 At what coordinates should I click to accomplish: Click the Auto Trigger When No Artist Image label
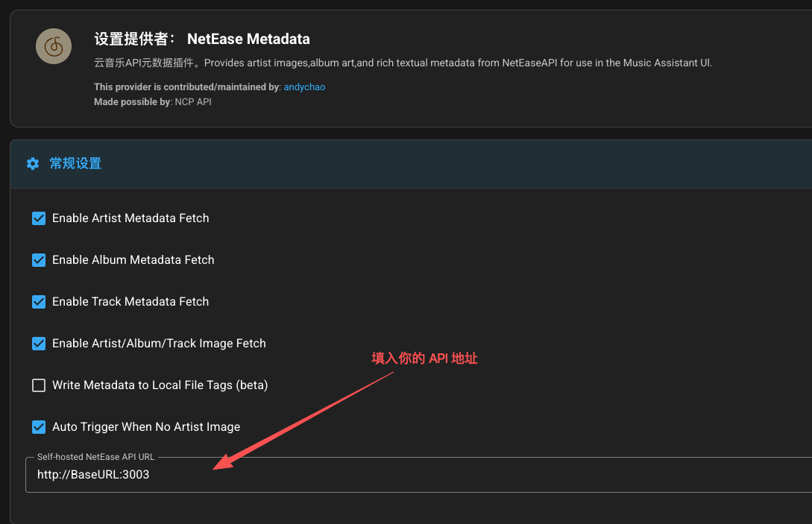146,427
